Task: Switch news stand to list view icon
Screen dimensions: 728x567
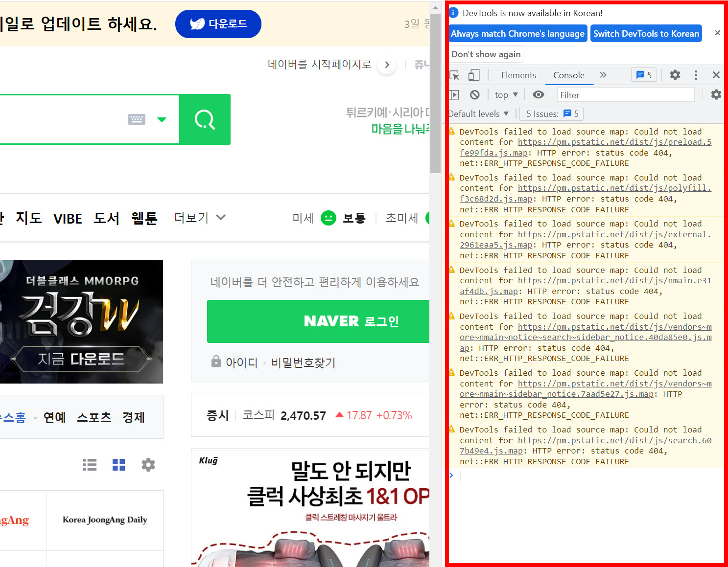Action: (x=90, y=464)
